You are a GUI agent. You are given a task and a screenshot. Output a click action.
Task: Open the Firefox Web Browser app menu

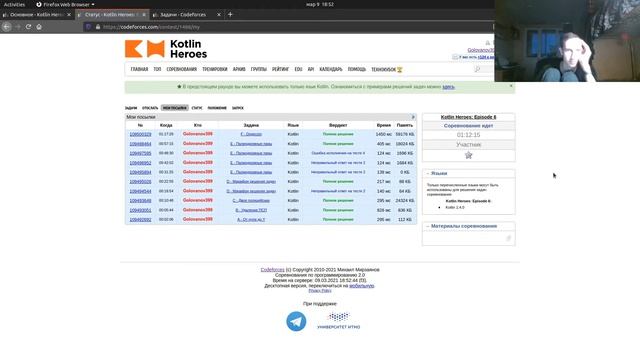pyautogui.click(x=65, y=4)
